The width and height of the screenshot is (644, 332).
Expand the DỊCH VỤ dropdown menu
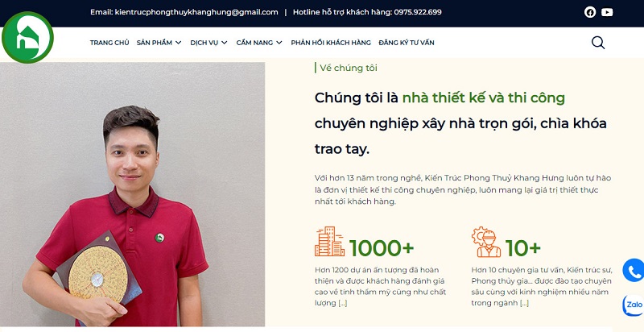(208, 43)
